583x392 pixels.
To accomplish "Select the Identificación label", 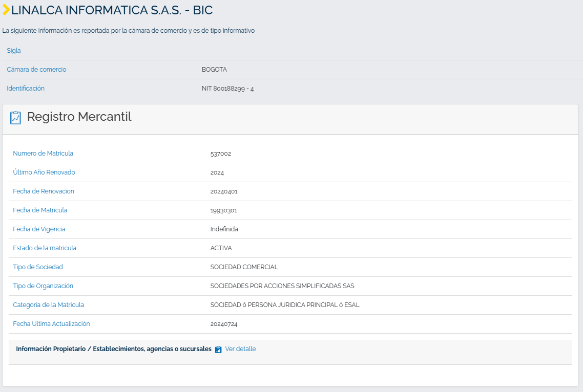I will tap(26, 89).
